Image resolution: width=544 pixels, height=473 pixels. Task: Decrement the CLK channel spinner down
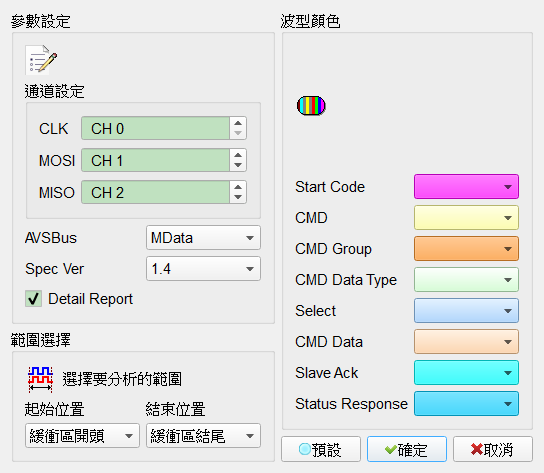coord(238,134)
